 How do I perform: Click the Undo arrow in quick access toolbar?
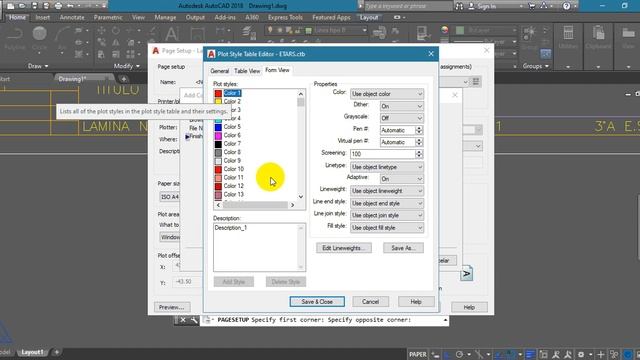tap(70, 6)
